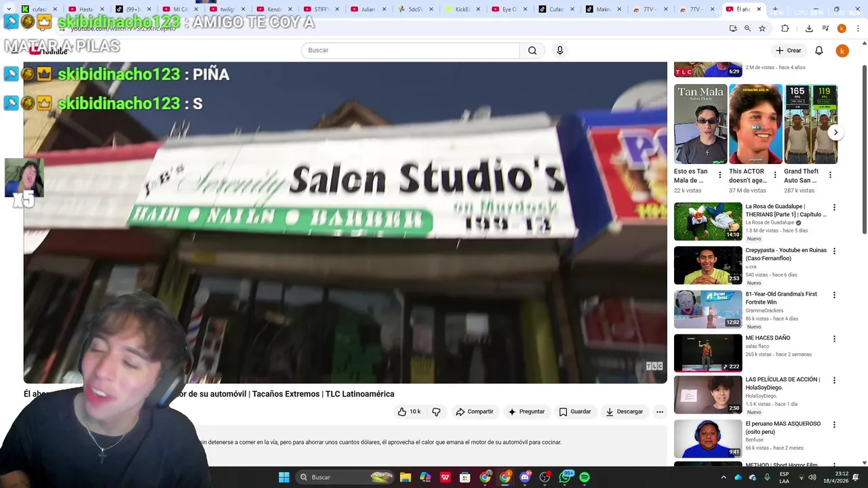Open the 'ME HACES DAÑO' video thumbnail
The image size is (868, 488).
click(x=708, y=353)
